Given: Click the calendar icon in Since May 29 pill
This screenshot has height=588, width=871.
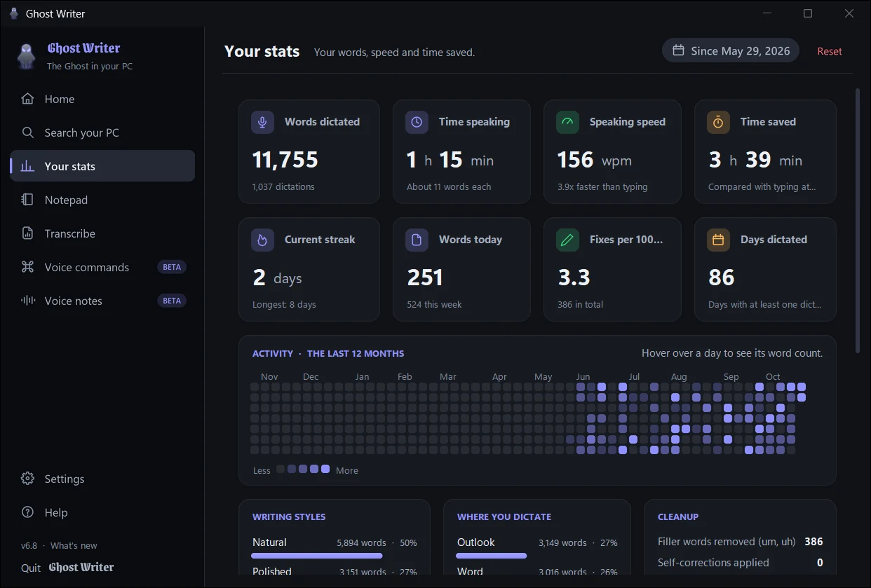Looking at the screenshot, I should pos(678,50).
